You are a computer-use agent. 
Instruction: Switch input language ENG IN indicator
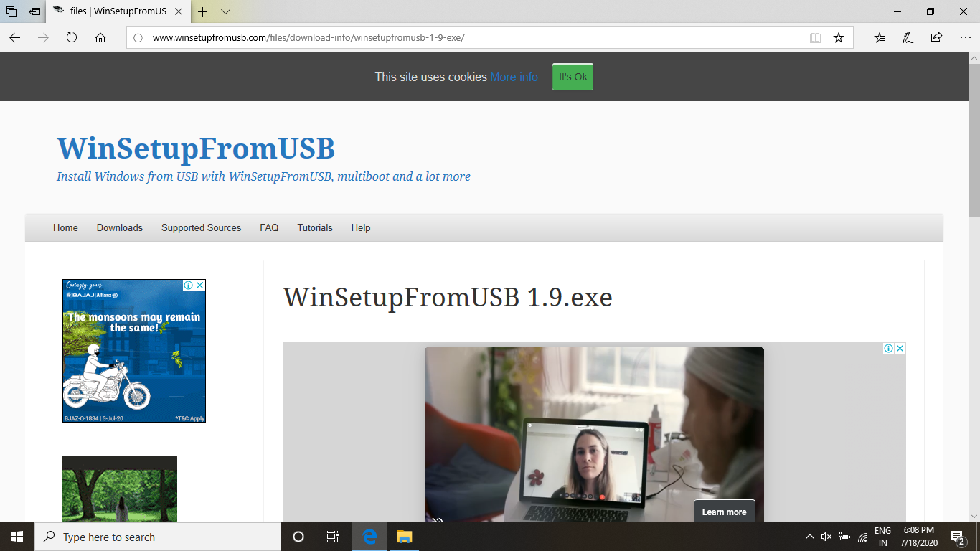(882, 537)
